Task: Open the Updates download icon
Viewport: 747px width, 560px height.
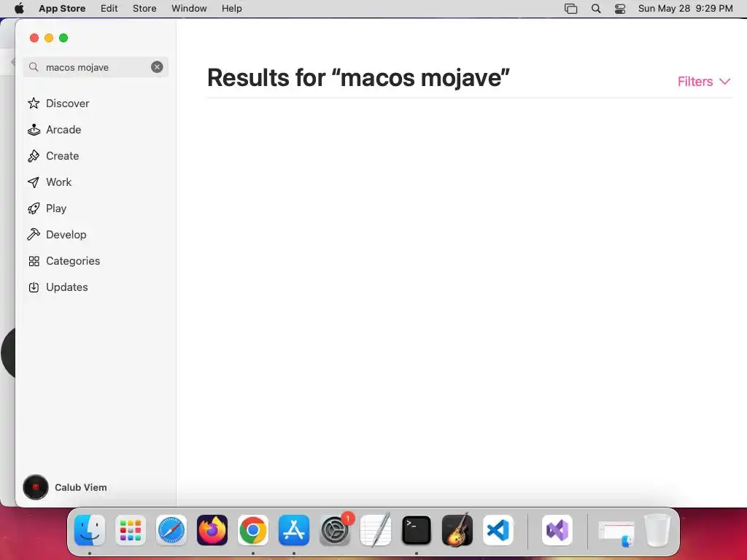Action: click(x=34, y=287)
